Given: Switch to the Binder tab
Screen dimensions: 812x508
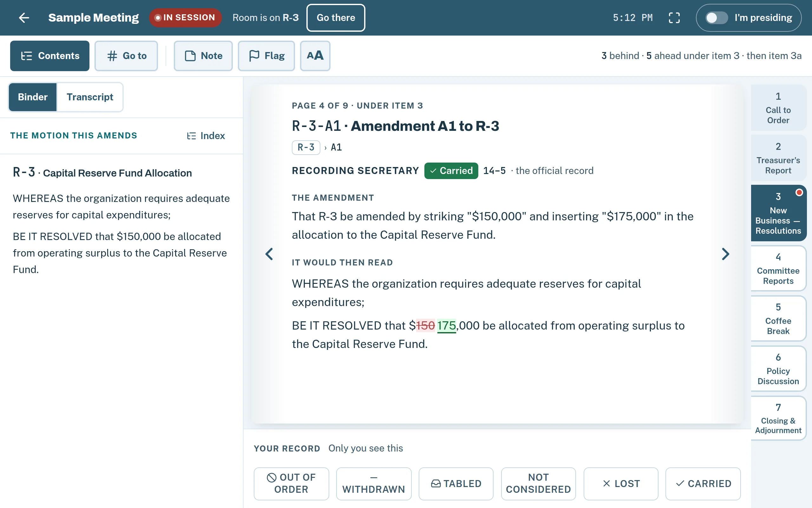Looking at the screenshot, I should (33, 97).
